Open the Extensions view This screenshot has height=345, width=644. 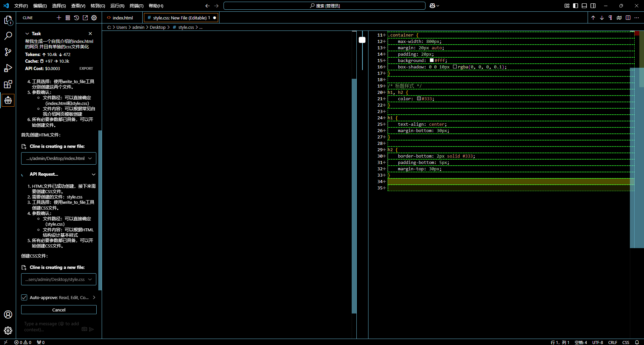pos(8,84)
